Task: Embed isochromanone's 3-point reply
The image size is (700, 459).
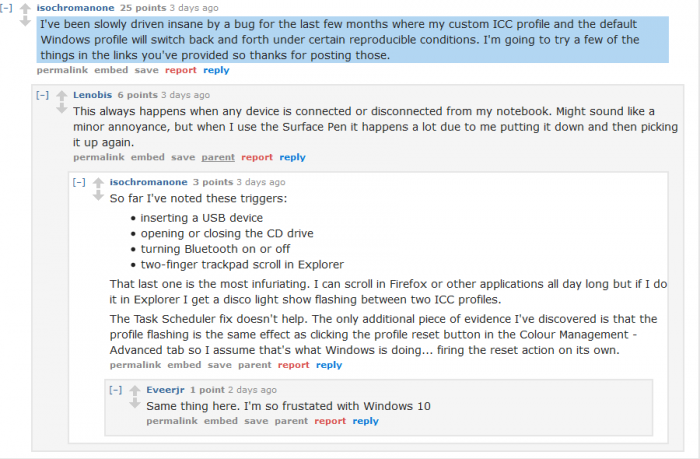Action: 185,365
